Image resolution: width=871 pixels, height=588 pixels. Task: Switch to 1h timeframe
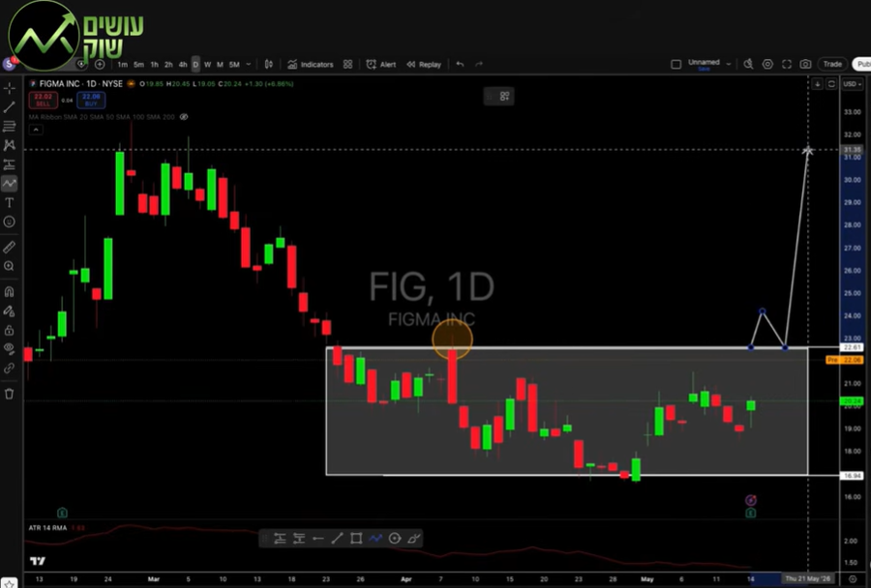(x=154, y=65)
